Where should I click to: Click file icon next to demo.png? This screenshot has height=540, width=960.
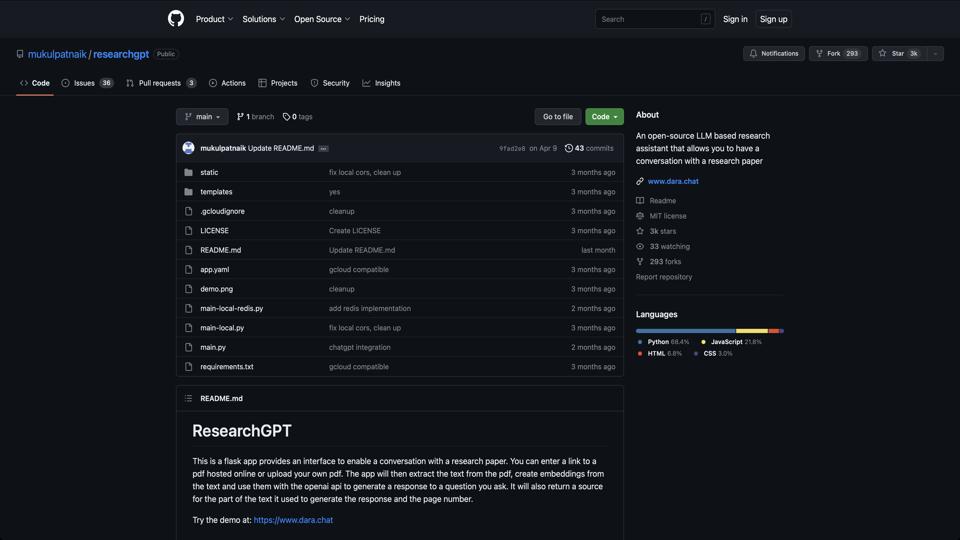tap(189, 289)
